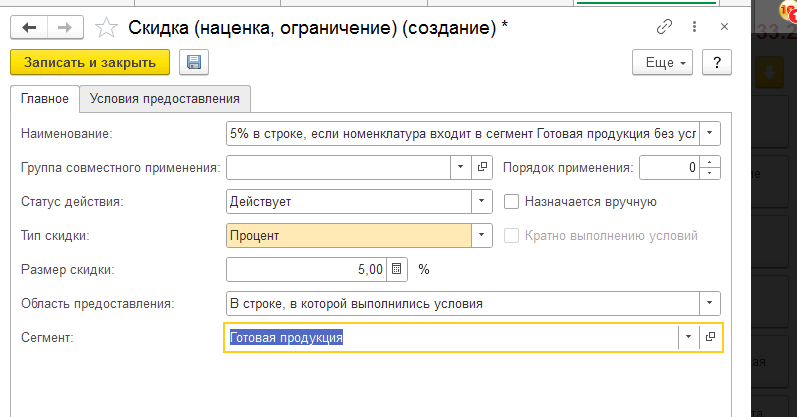Viewport: 797px width, 417px height.
Task: Open the Сегмент item via open icon
Action: coord(710,338)
